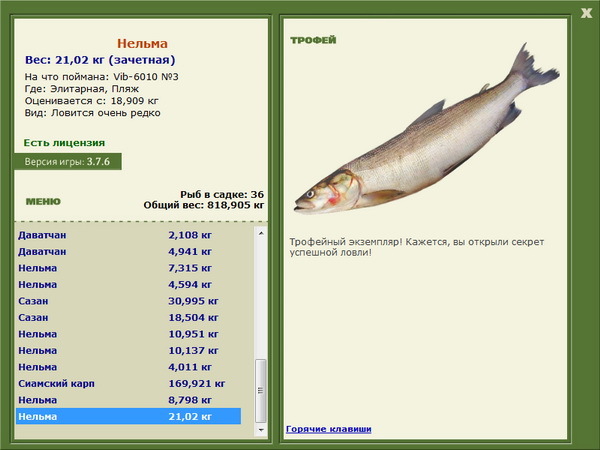Close the trophy window with X
Viewport: 600px width, 450px height.
[586, 13]
